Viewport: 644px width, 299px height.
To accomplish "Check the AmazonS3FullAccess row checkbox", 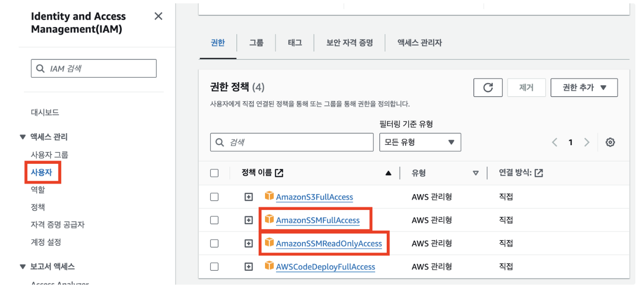I will 214,197.
